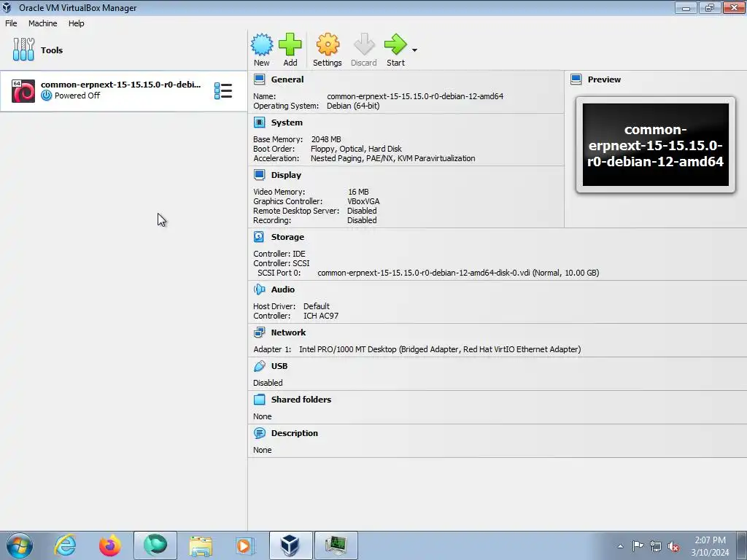Open the General settings header link
Screen dimensions: 747x560
pyautogui.click(x=287, y=79)
